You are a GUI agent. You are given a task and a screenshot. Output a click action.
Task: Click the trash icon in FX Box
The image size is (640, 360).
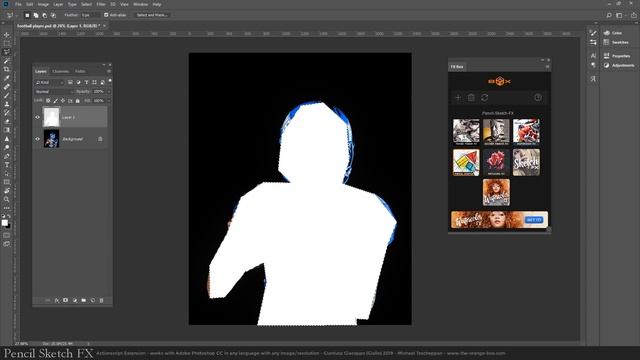pos(471,98)
